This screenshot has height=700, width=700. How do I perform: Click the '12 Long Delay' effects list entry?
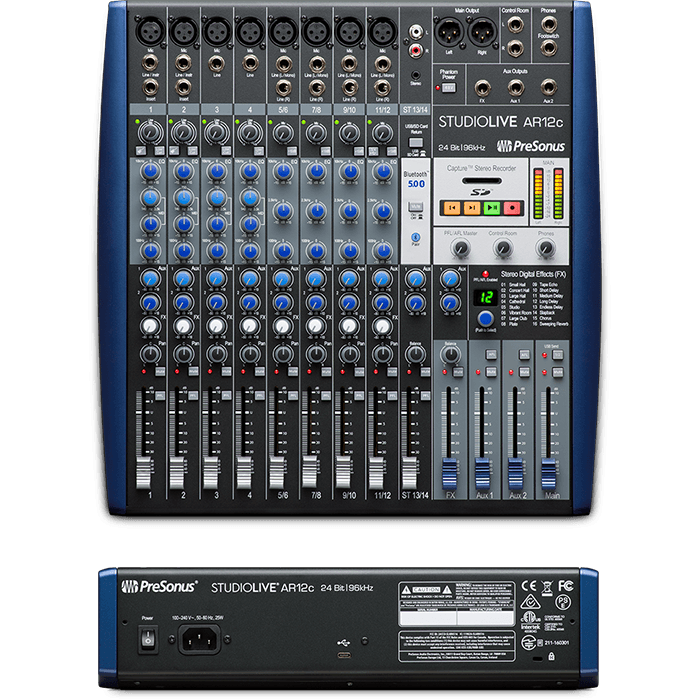tap(548, 301)
